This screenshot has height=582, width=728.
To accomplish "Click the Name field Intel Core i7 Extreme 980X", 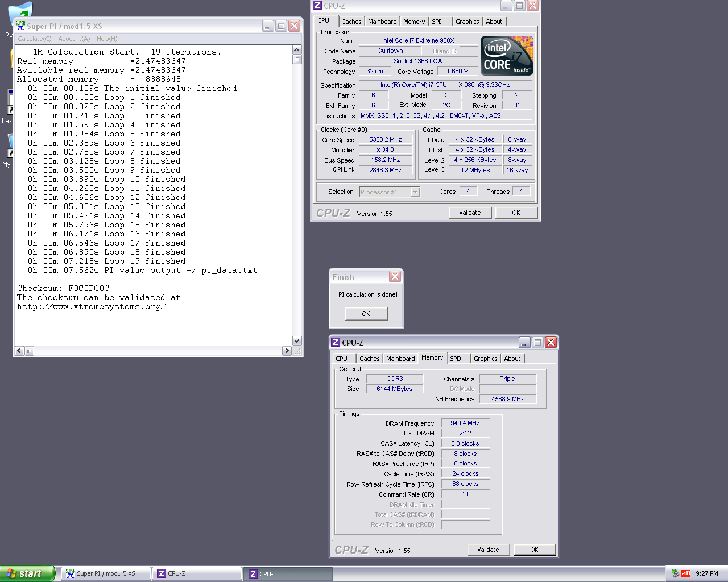I will click(x=418, y=40).
